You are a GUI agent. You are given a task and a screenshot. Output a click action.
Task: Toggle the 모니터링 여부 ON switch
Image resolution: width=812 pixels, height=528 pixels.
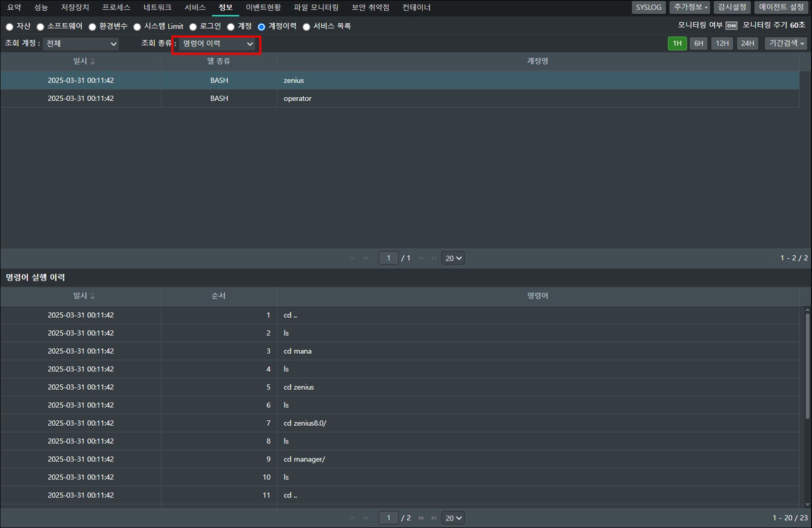pyautogui.click(x=731, y=26)
